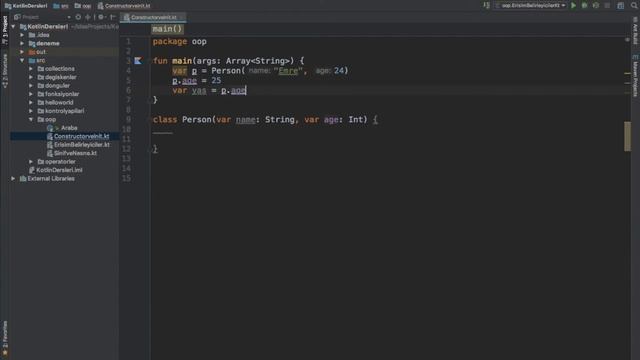Click the Person class name on line 9
Screen dimensions: 640x360
[x=196, y=120]
